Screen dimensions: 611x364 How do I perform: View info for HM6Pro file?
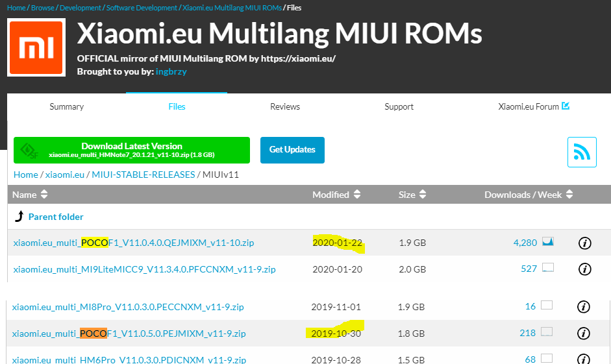tap(583, 359)
